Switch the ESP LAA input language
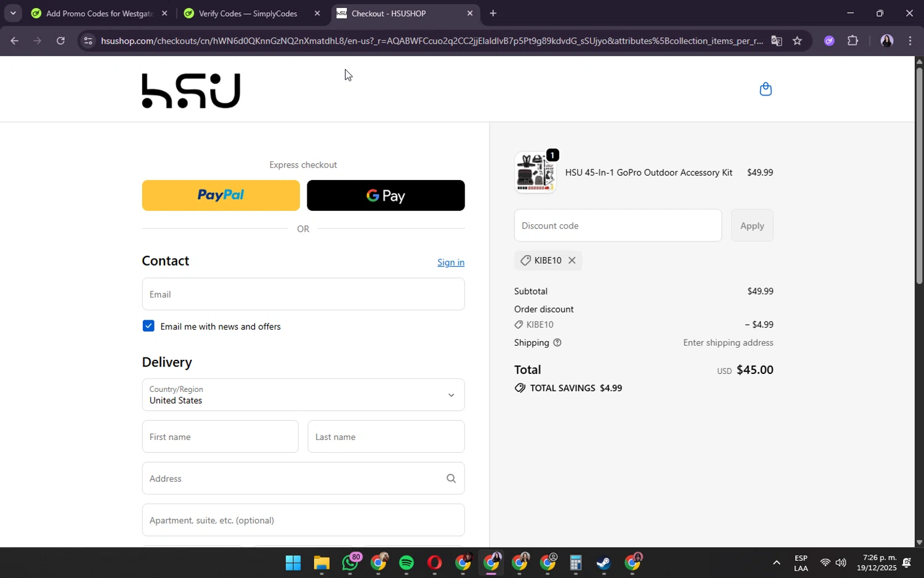 pyautogui.click(x=801, y=563)
